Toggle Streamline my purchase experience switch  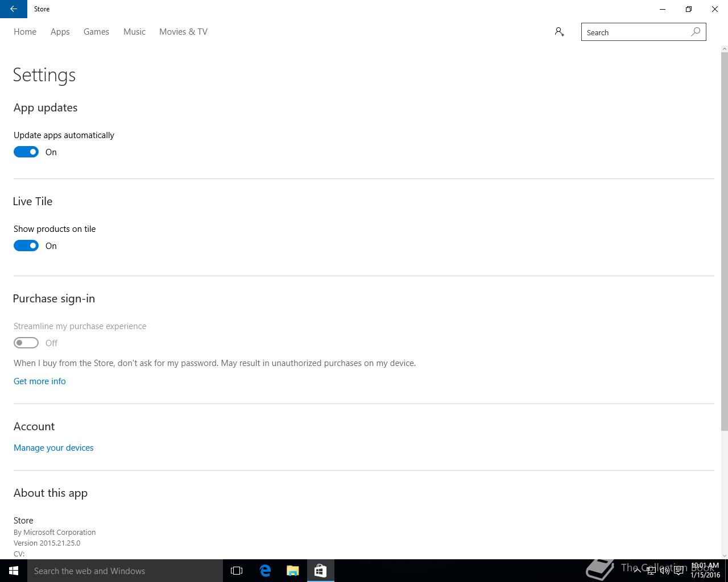[x=26, y=343]
